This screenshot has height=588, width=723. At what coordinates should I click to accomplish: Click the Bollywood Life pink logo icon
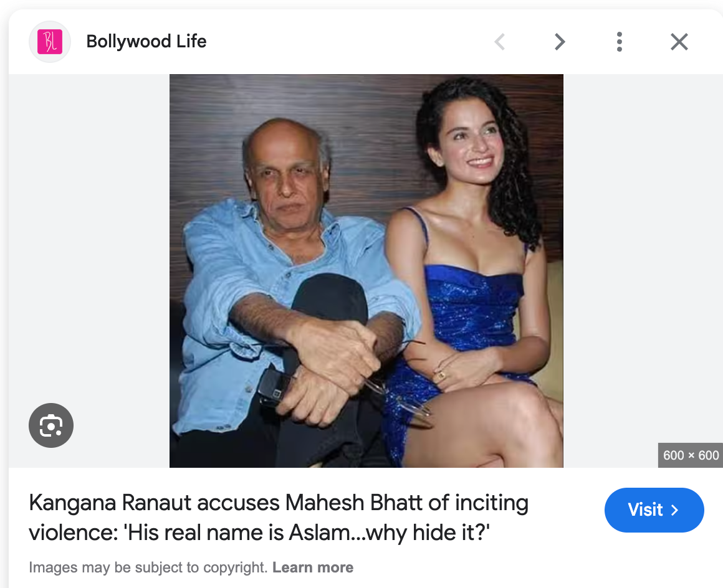49,42
